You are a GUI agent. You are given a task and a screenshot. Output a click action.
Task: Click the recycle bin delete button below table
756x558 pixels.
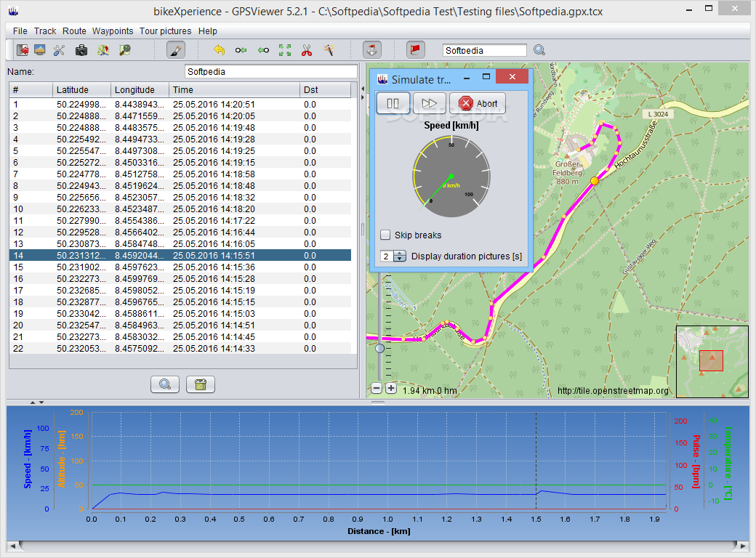click(x=201, y=384)
